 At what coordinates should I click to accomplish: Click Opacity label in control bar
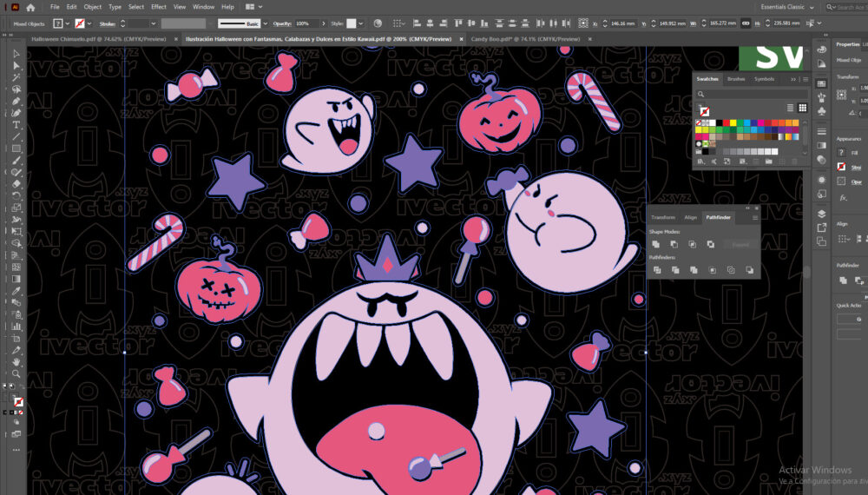tap(282, 23)
